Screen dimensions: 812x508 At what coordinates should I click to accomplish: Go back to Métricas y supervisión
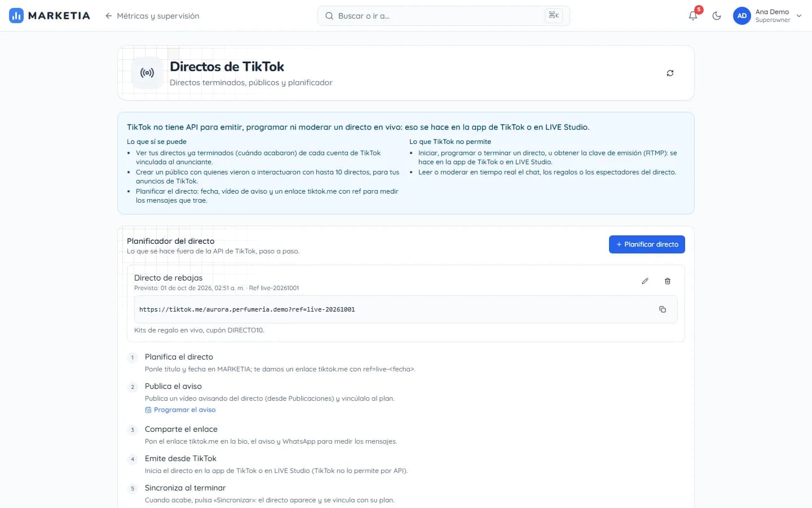(152, 16)
